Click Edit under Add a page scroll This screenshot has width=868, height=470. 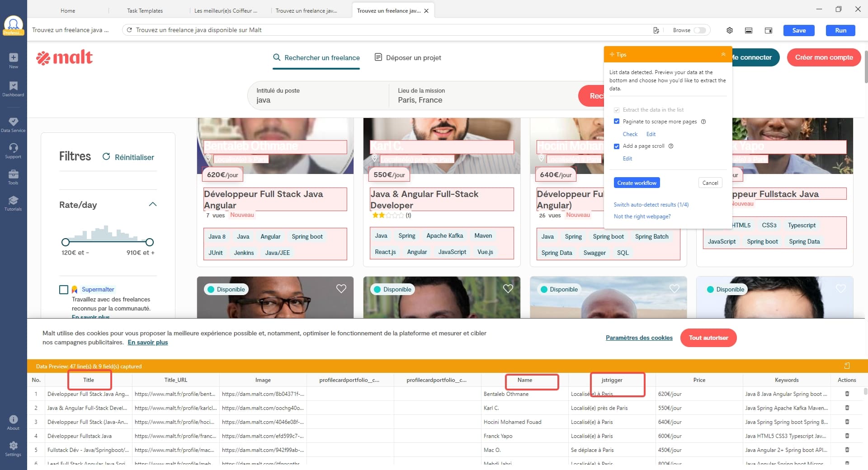click(627, 158)
